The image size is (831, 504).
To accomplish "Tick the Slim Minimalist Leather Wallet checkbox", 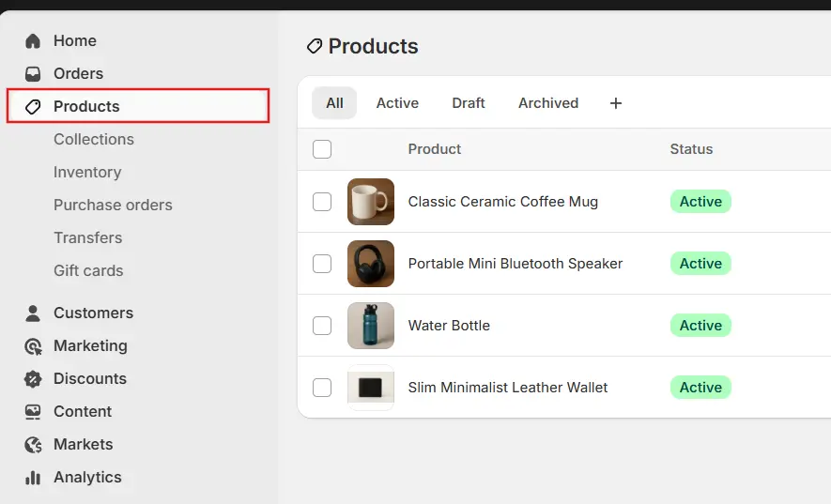I will pos(322,388).
